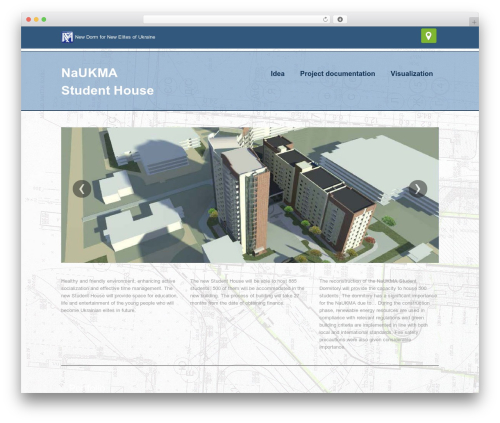Viewport: 500px width, 423px height.
Task: Maximize the browser window with green button
Action: click(44, 19)
